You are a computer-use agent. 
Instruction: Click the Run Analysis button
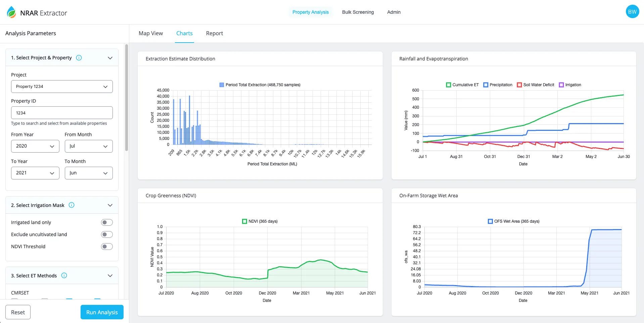102,312
